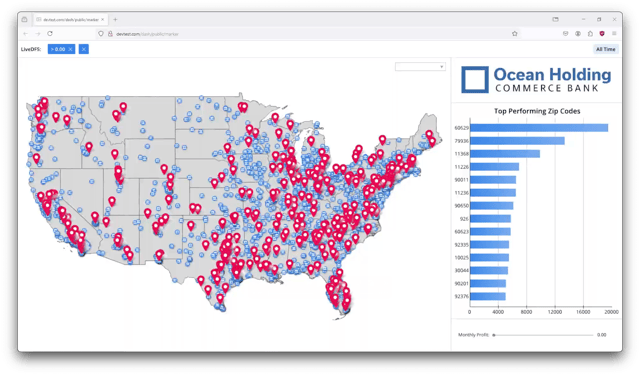This screenshot has width=640, height=375.
Task: Clear all filters with the blue X button
Action: [84, 49]
